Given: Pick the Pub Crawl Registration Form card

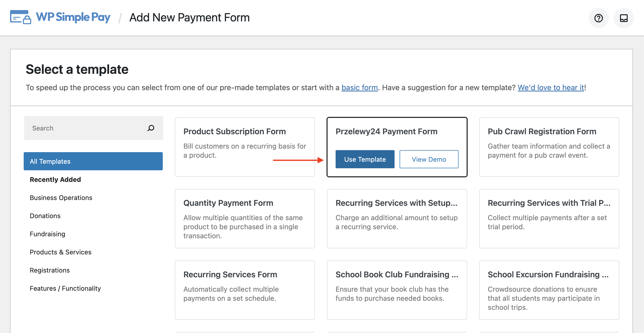Looking at the screenshot, I should coord(549,147).
